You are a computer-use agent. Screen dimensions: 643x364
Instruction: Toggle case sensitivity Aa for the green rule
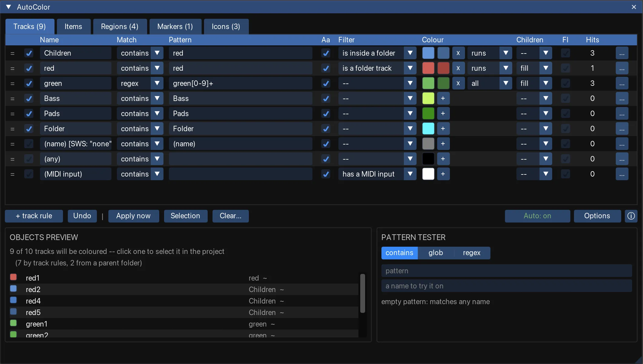326,83
